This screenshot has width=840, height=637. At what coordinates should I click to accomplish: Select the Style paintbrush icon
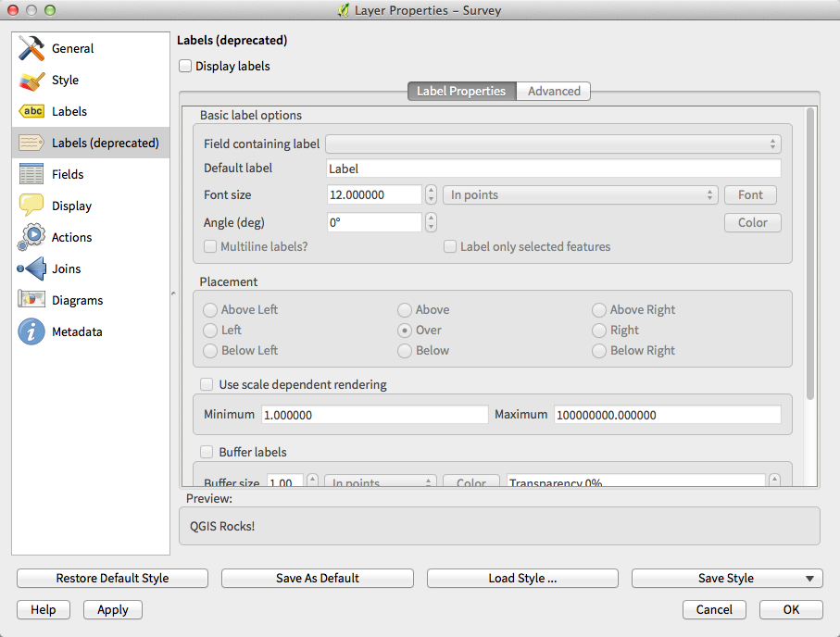[31, 81]
